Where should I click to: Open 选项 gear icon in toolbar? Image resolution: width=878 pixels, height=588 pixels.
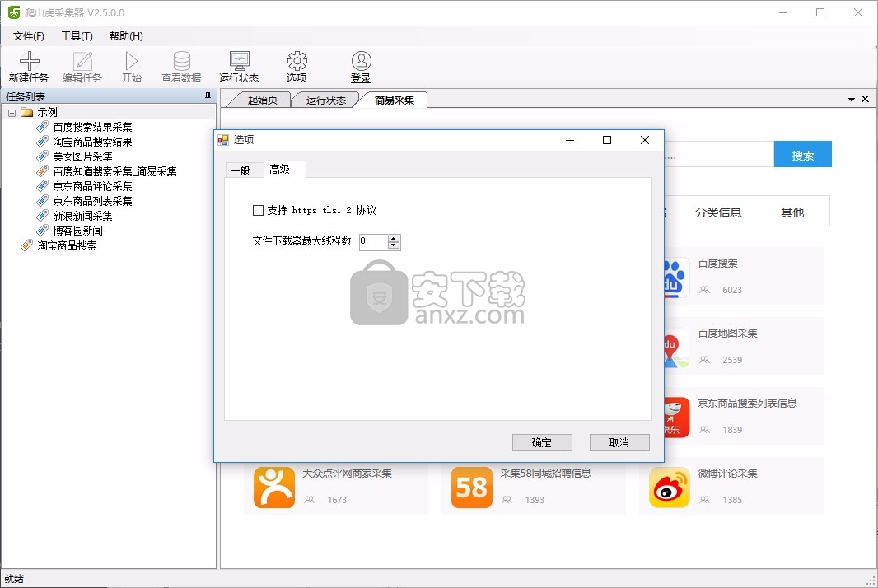click(297, 60)
